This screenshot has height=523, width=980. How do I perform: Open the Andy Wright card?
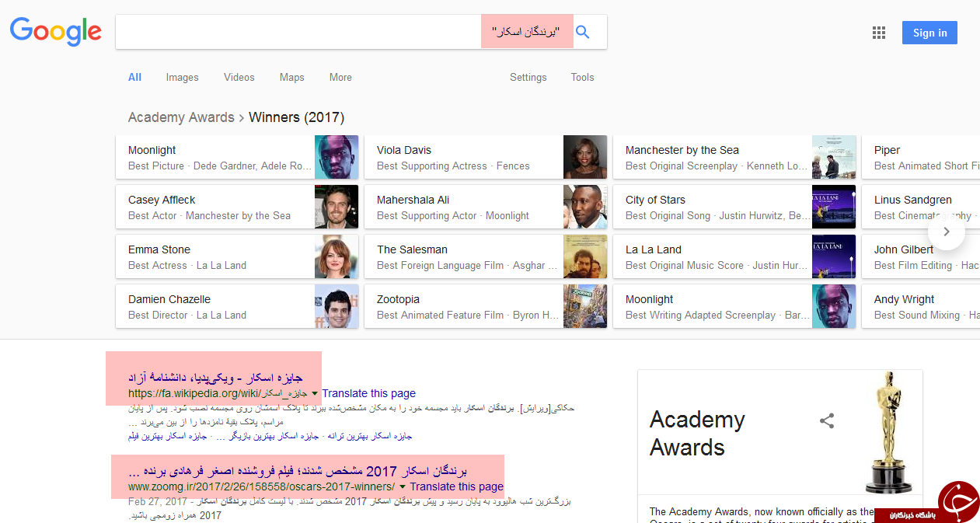[x=921, y=306]
